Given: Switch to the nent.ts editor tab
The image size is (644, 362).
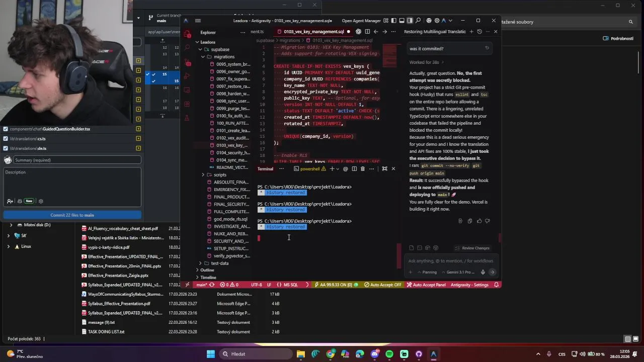Looking at the screenshot, I should coord(257,32).
